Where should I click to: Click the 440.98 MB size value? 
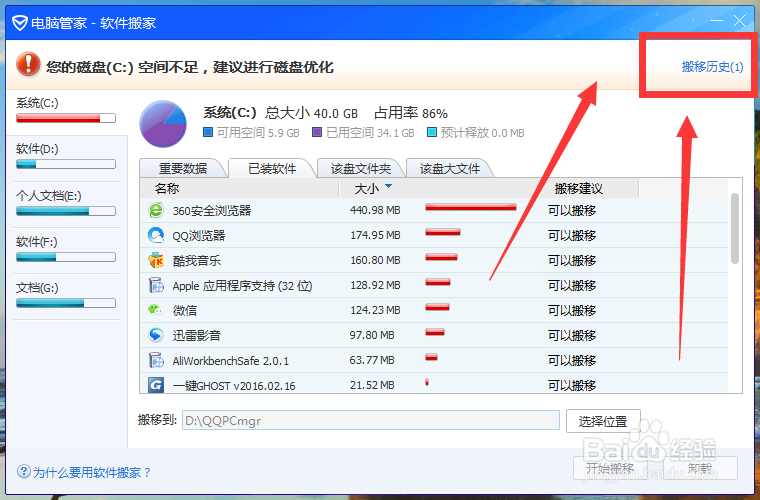pyautogui.click(x=375, y=210)
